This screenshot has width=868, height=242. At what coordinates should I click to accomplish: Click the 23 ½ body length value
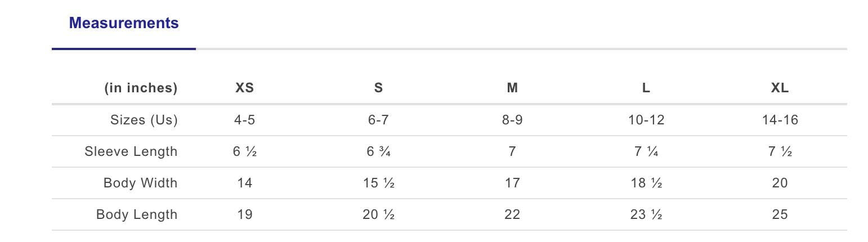646,214
